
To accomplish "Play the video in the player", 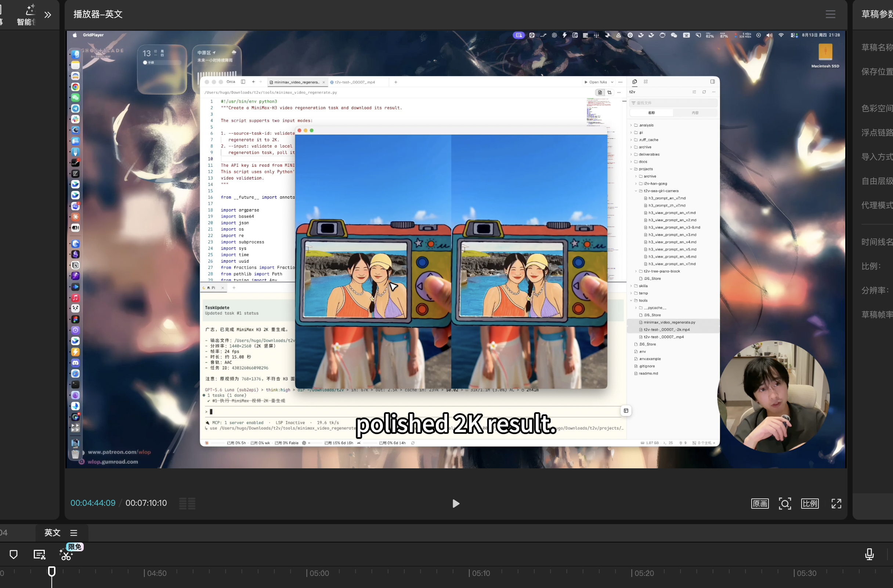I will [456, 503].
